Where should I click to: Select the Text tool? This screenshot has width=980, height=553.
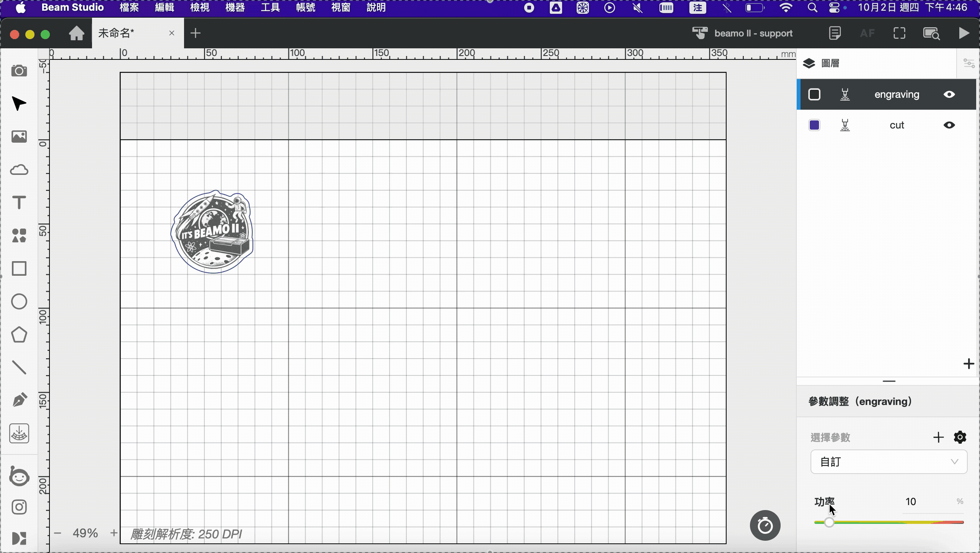pyautogui.click(x=19, y=202)
